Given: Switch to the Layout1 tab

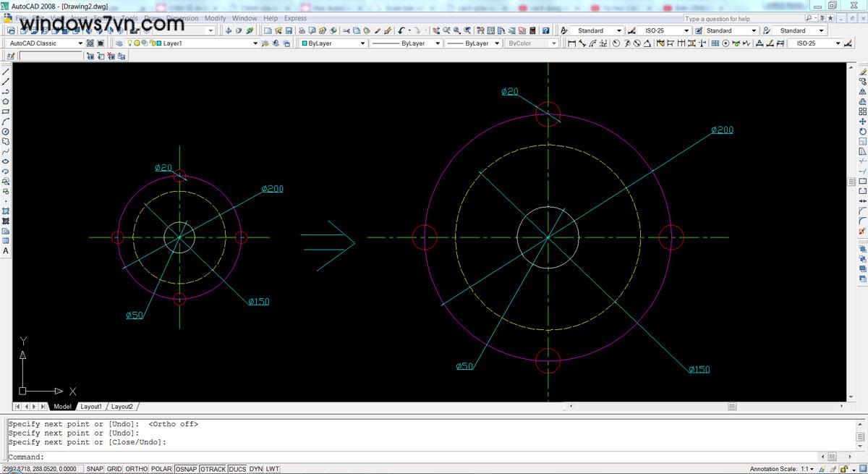Looking at the screenshot, I should 91,407.
